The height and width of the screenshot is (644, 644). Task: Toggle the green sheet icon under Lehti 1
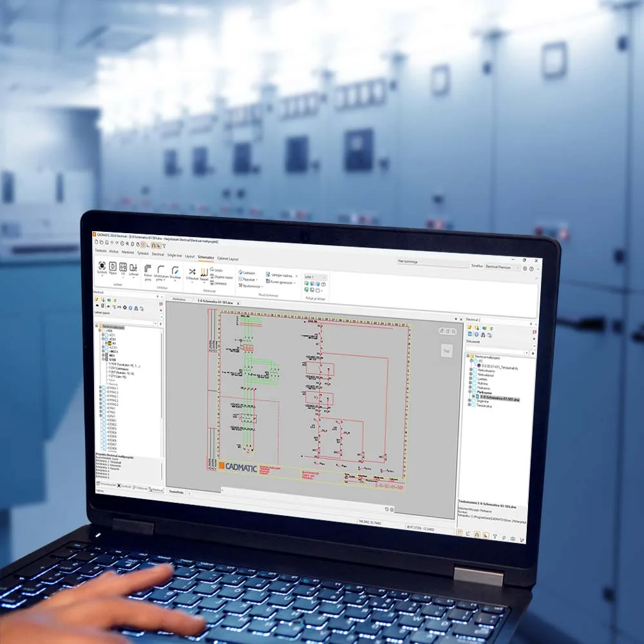306,283
